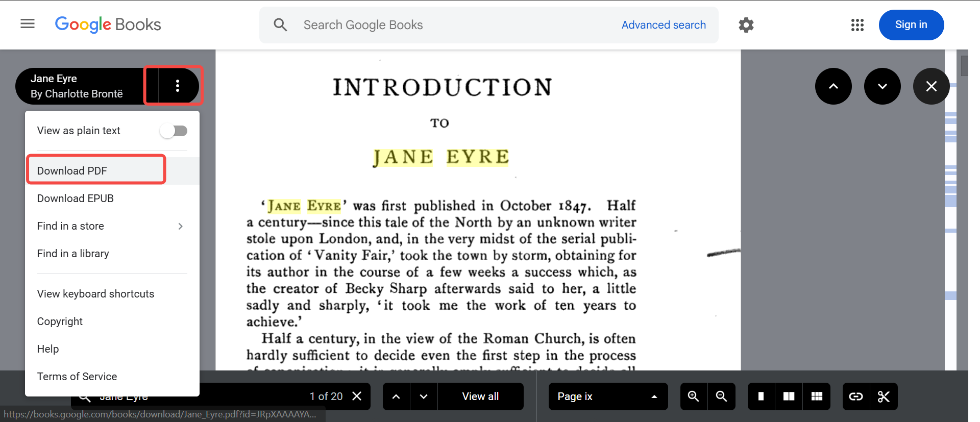Select Download PDF
The width and height of the screenshot is (980, 422).
click(x=112, y=171)
